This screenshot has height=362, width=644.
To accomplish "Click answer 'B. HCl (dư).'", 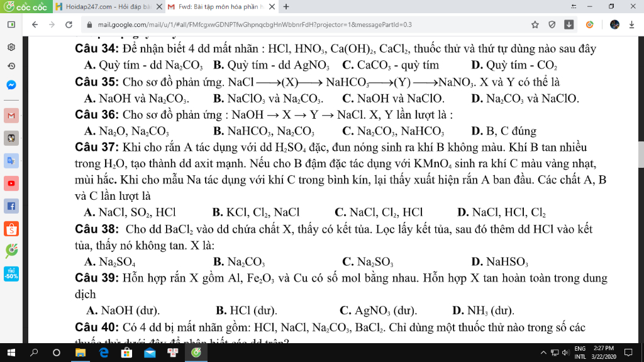I will 247,310.
